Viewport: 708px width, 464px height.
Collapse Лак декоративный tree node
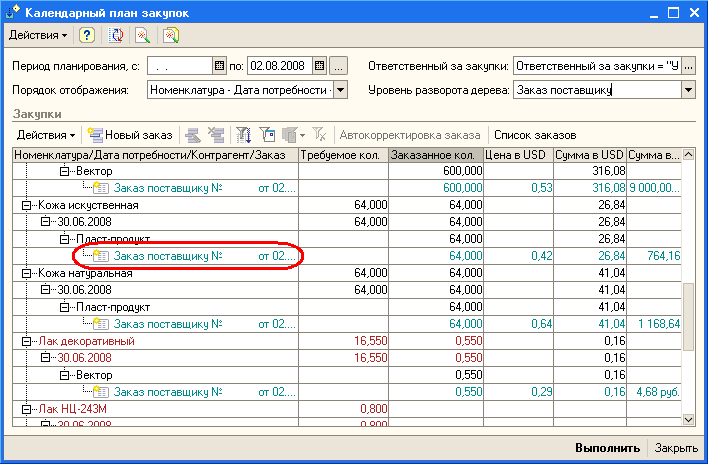26,341
